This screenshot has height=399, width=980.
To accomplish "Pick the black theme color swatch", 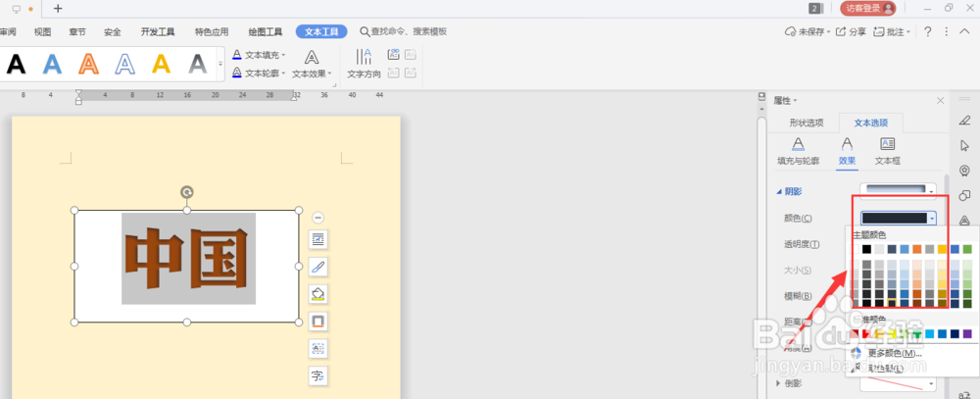I will [x=866, y=249].
